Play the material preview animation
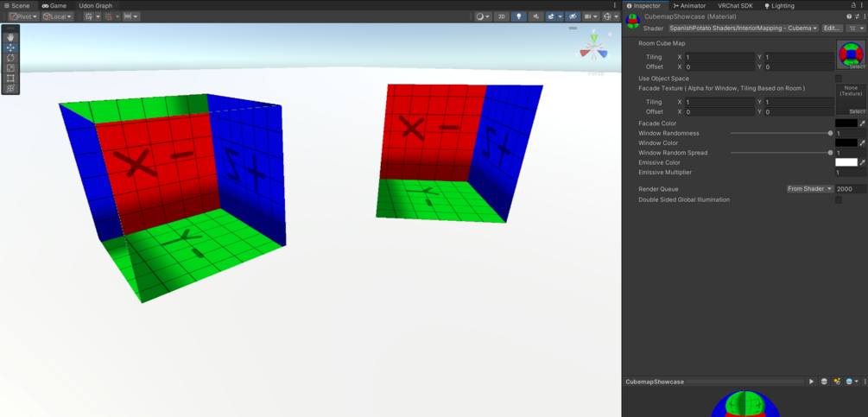Image resolution: width=868 pixels, height=417 pixels. coord(812,382)
